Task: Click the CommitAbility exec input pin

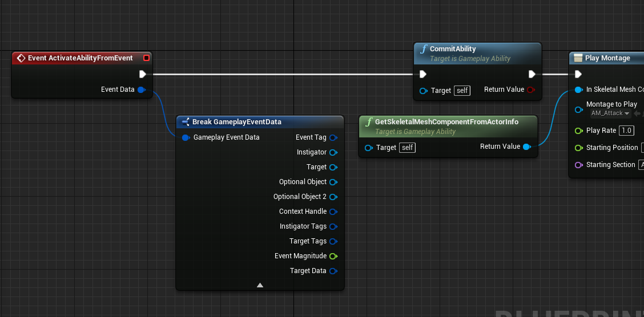Action: 423,74
